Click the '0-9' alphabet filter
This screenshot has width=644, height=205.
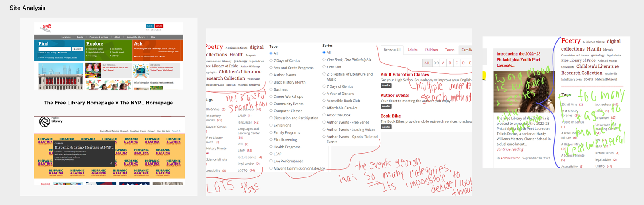pyautogui.click(x=436, y=63)
